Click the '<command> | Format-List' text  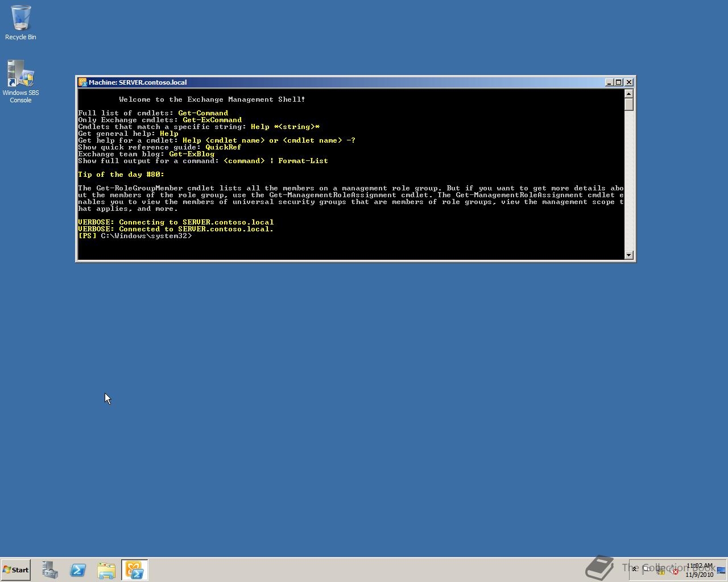click(x=276, y=161)
